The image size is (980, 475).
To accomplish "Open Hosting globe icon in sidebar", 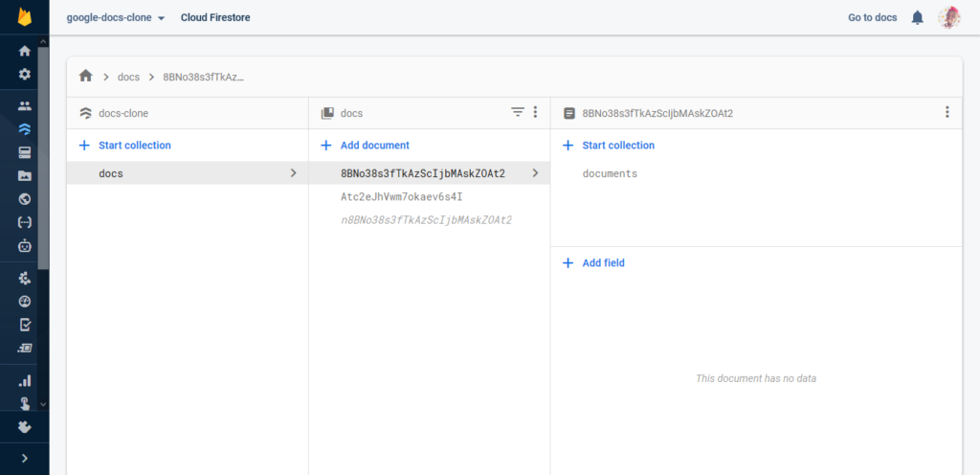I will point(25,199).
